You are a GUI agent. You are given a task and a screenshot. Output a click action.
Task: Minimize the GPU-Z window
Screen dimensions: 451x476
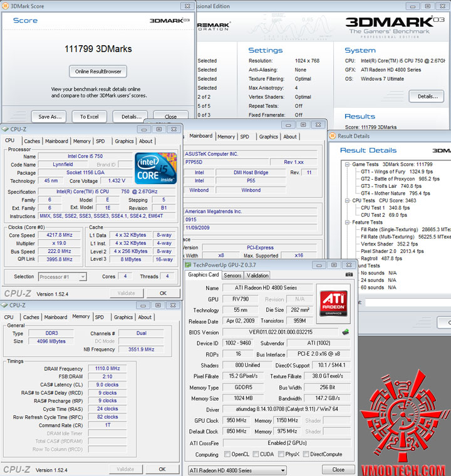coord(319,265)
